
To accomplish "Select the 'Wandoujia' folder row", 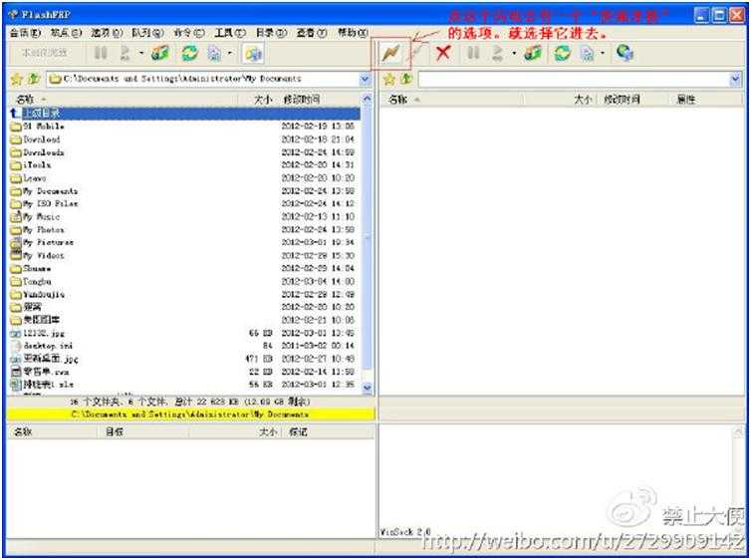I will 185,295.
